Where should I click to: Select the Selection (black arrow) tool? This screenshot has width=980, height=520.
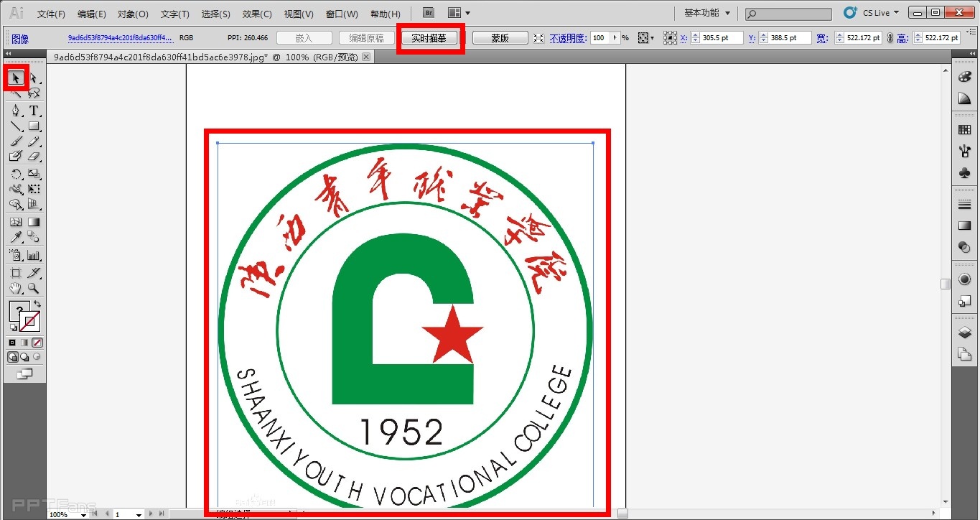pos(17,78)
